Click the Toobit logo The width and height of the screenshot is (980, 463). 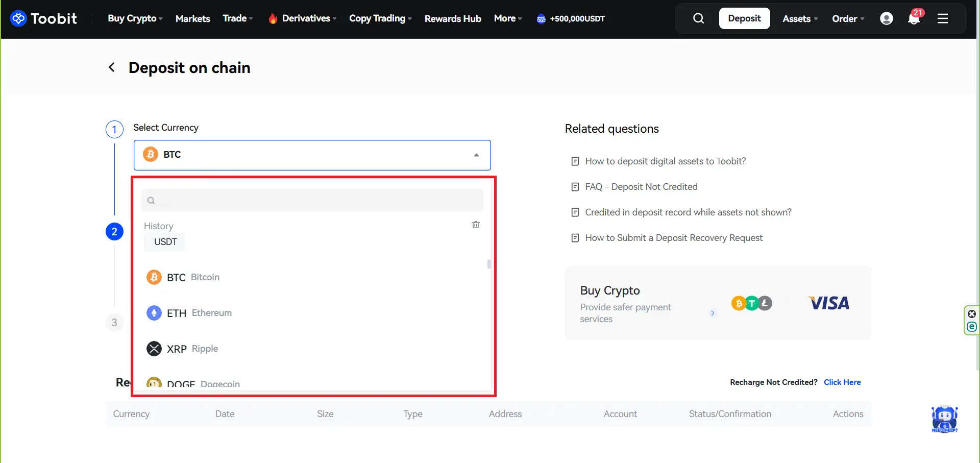(43, 19)
